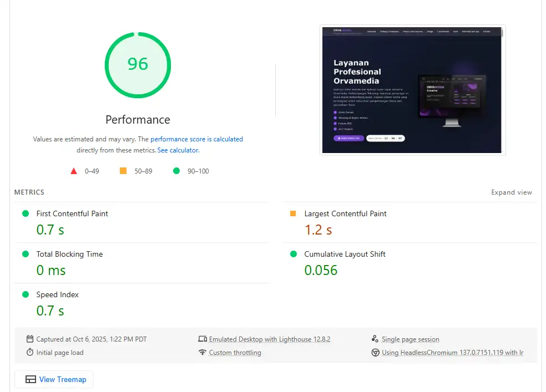Click the green dot beside Cumulative Layout Shift
The width and height of the screenshot is (546, 392).
294,254
